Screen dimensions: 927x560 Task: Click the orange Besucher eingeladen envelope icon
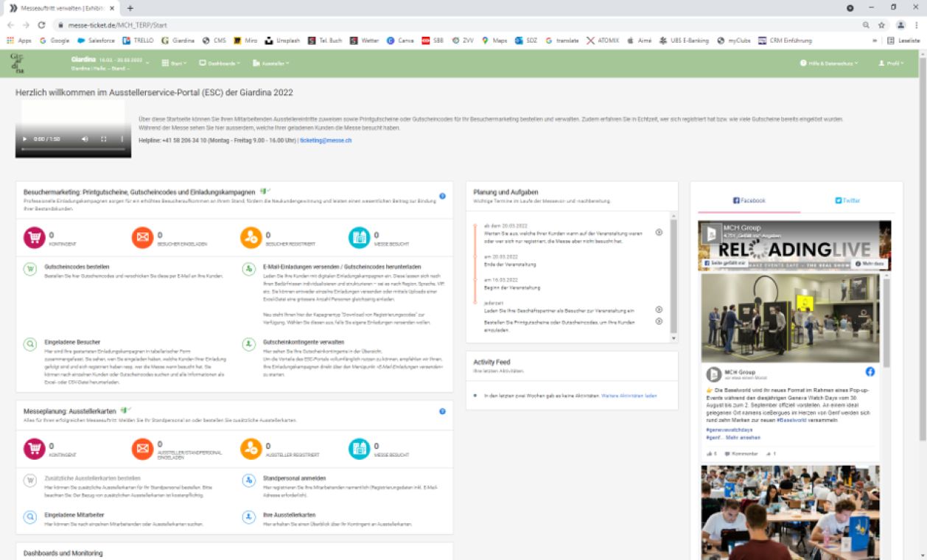pyautogui.click(x=142, y=237)
